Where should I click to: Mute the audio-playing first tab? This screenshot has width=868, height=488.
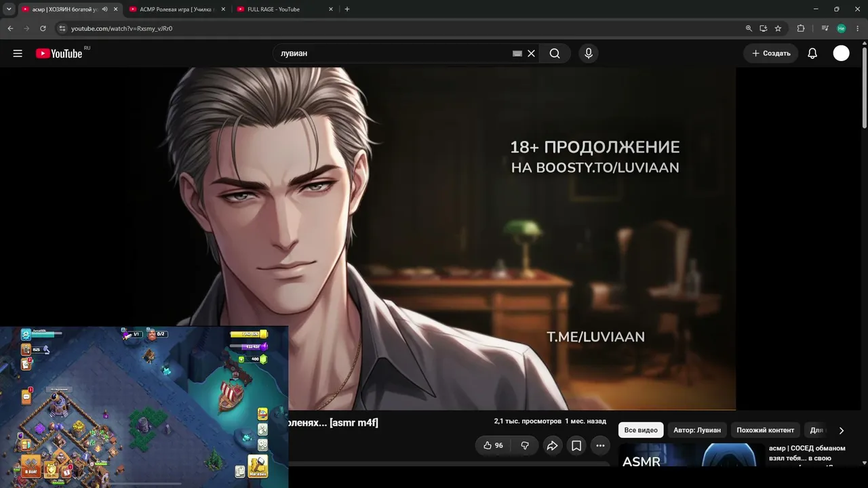click(x=104, y=9)
